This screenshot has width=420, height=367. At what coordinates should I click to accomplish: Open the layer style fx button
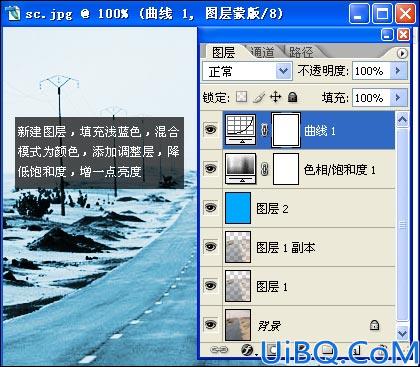coord(247,350)
